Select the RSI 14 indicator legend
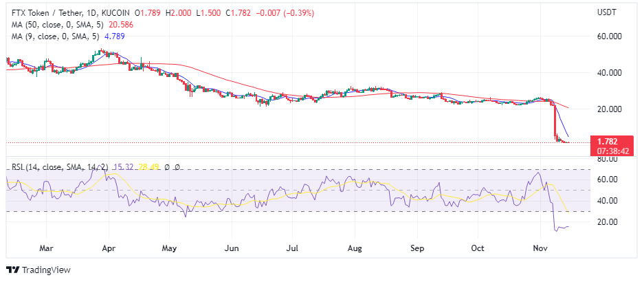 click(x=60, y=167)
